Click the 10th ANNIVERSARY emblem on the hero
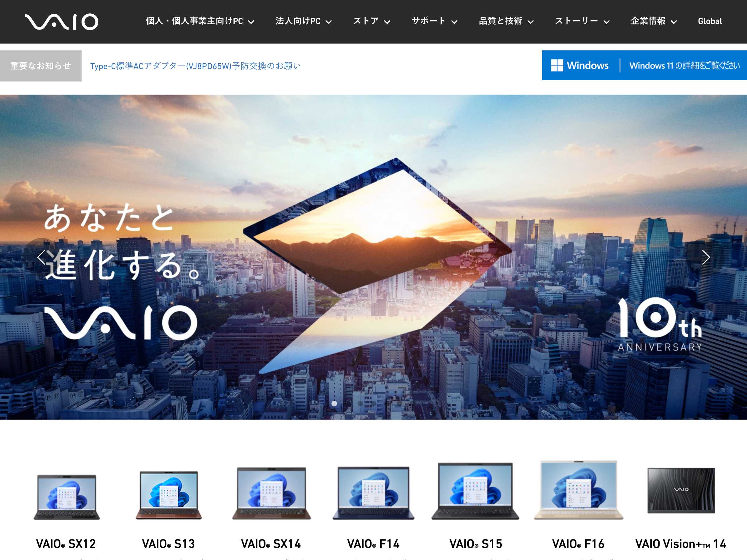Viewport: 747px width, 560px height. (x=660, y=325)
